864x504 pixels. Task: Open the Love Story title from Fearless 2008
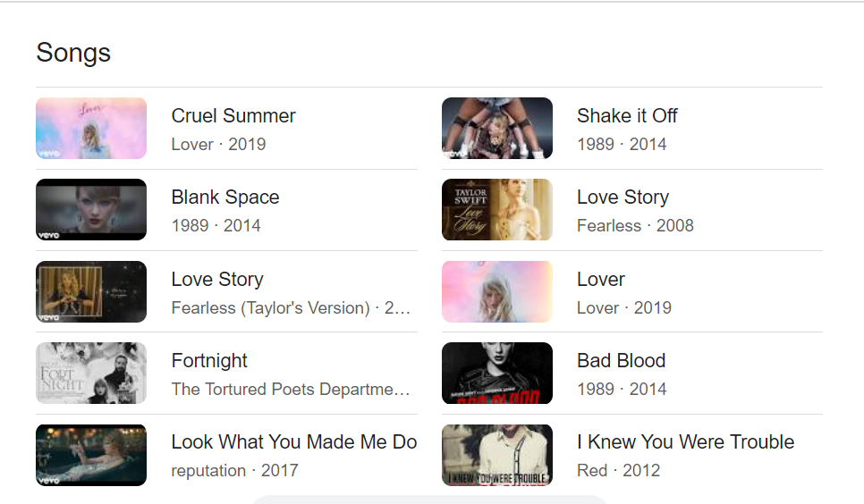623,197
